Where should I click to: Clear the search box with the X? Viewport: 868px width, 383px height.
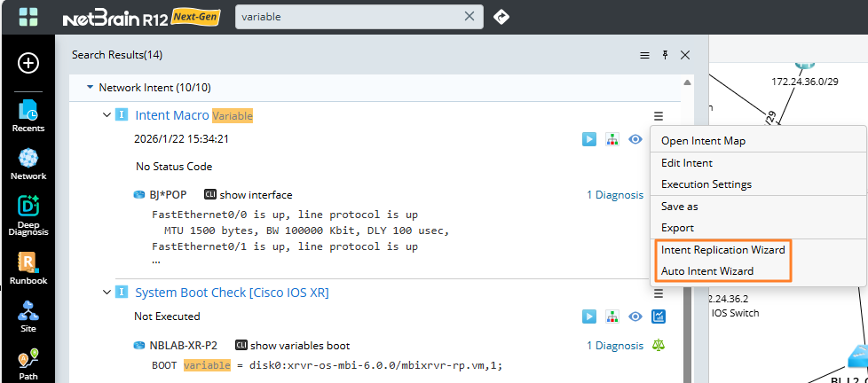[x=469, y=17]
